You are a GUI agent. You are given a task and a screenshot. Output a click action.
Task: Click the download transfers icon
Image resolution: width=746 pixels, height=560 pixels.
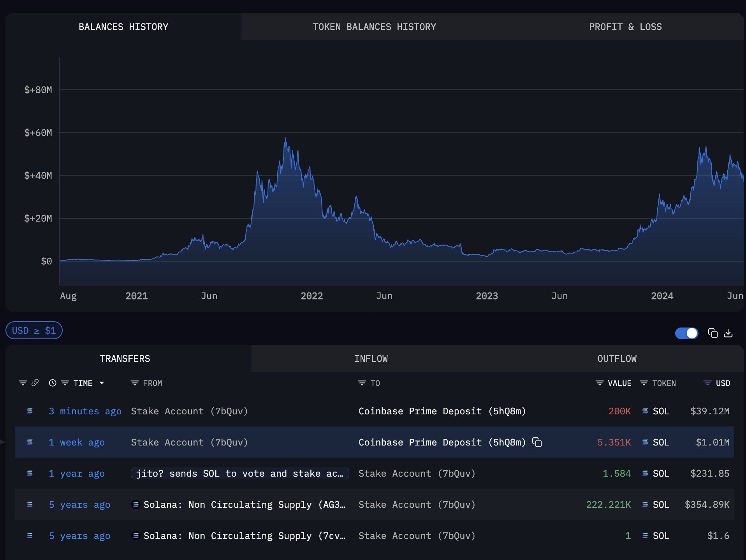[x=728, y=333]
